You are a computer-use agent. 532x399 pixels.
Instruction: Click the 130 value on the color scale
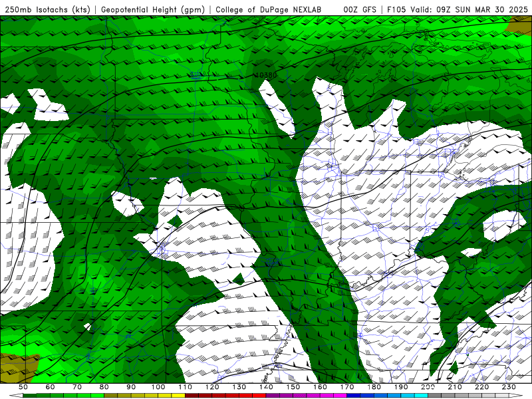coord(239,387)
